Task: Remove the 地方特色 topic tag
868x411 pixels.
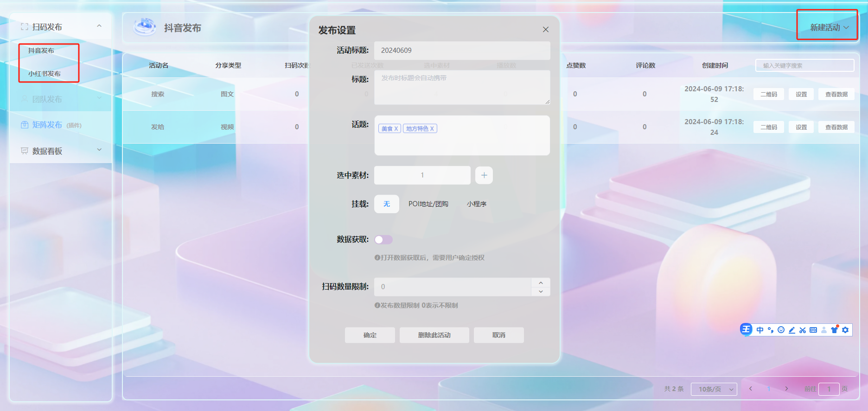Action: [432, 129]
